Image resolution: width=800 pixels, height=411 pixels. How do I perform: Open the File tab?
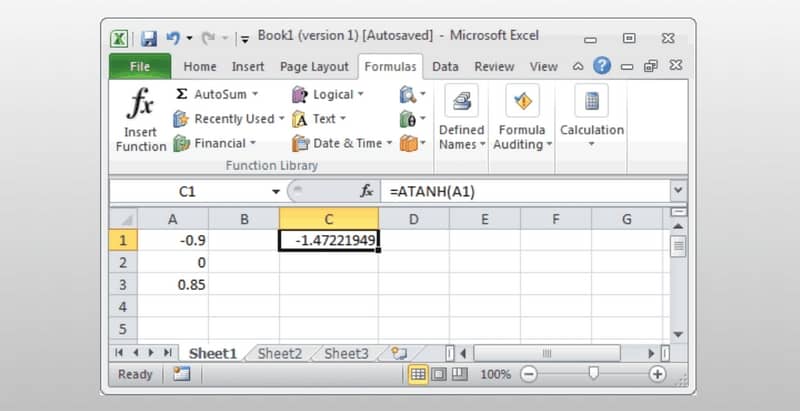coord(140,67)
